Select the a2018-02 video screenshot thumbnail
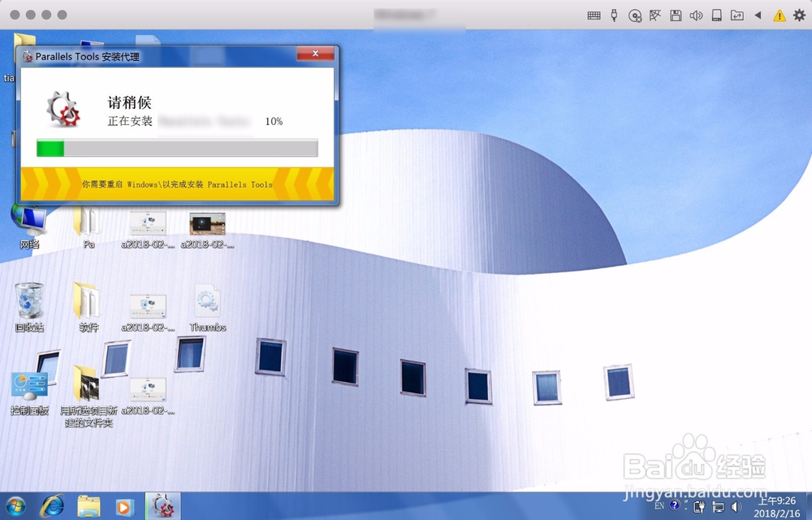Image resolution: width=812 pixels, height=520 pixels. (207, 231)
